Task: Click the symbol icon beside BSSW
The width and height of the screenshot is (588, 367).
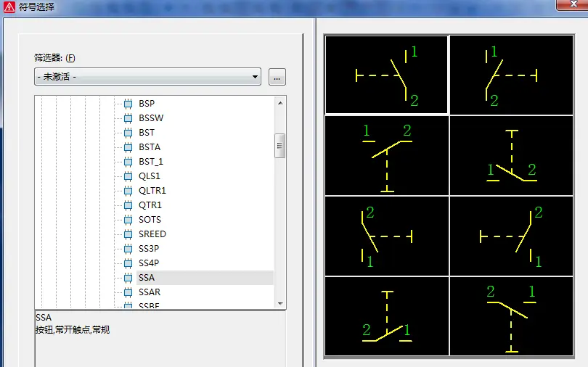Action: 128,118
